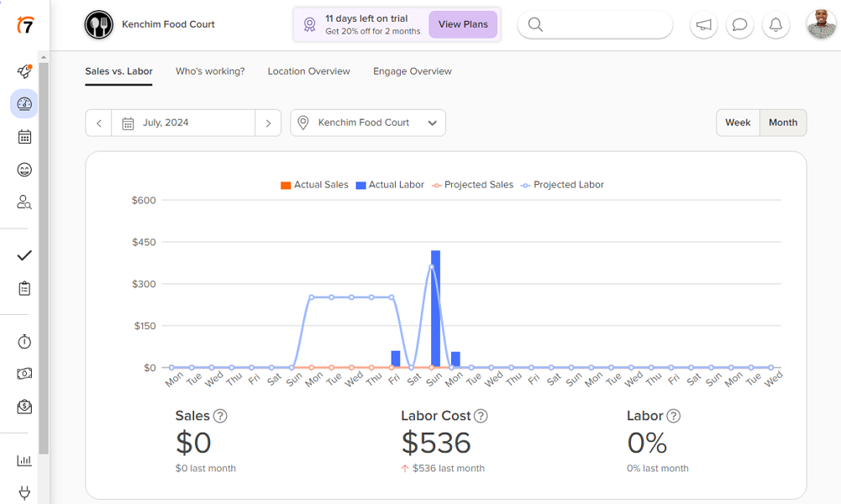Viewport: 841px width, 504px height.
Task: Select the Dashboard gauge icon in sidebar
Action: click(24, 103)
